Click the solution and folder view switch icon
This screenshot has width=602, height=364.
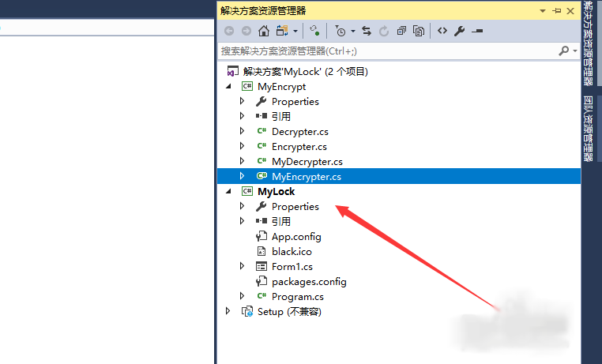pos(282,31)
